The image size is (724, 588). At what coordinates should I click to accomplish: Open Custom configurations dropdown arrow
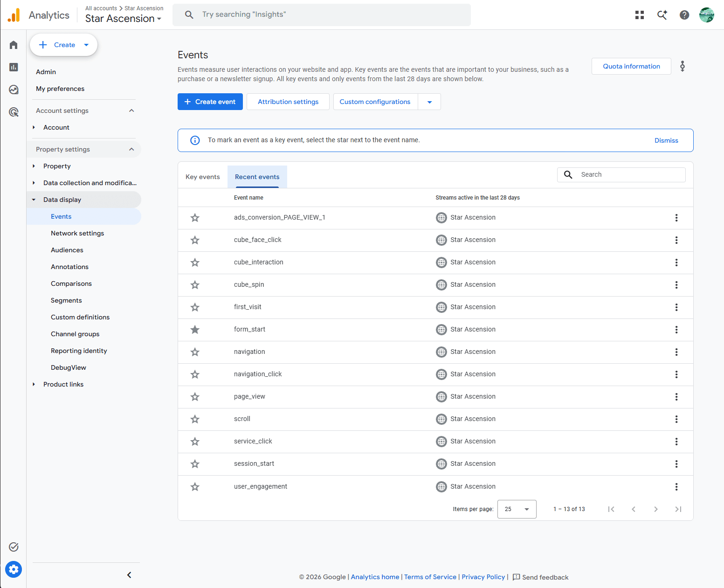(x=429, y=102)
